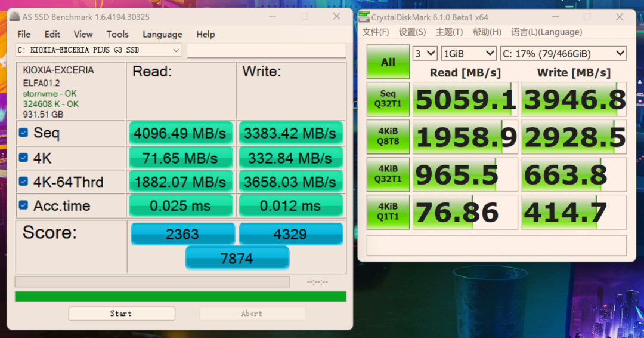Open Language menu in AS SSD Benchmark
This screenshot has height=338, width=644.
click(162, 35)
